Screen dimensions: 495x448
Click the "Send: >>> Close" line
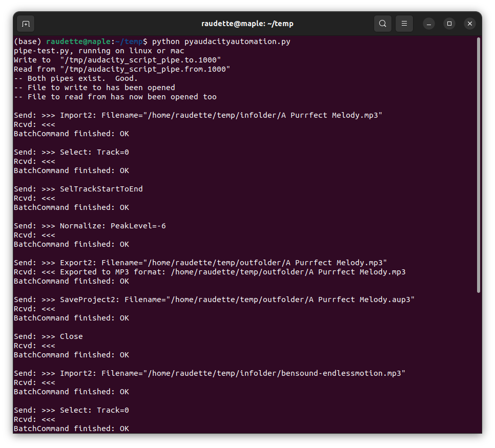click(48, 336)
